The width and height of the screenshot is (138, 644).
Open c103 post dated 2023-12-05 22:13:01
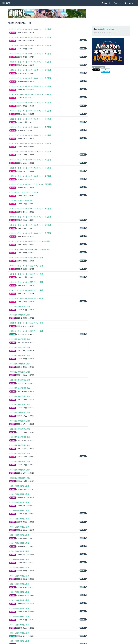coord(20,307)
